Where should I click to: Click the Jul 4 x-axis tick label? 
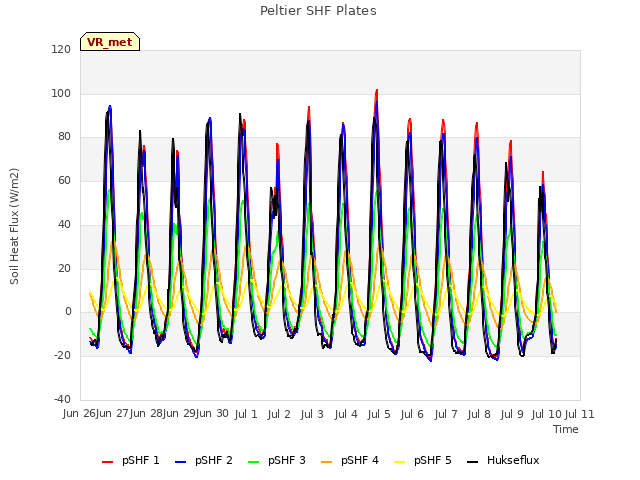tap(346, 414)
